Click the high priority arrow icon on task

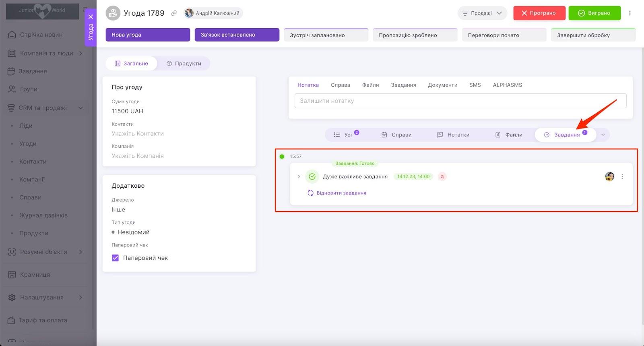[442, 176]
